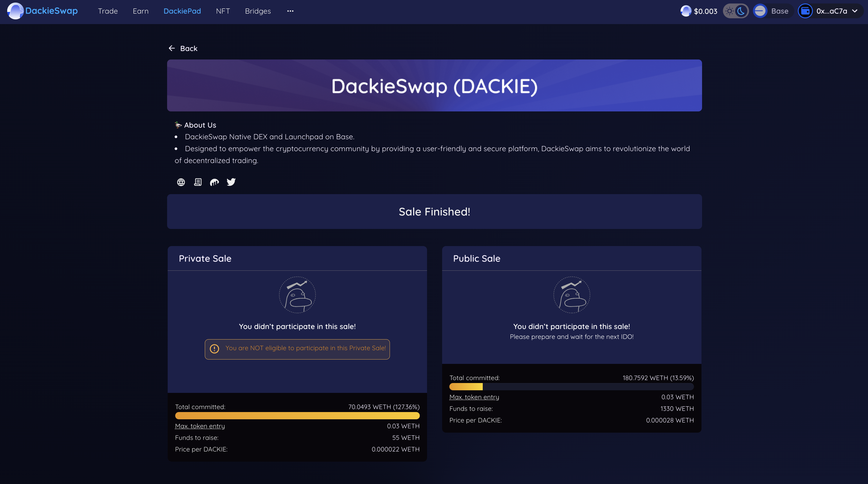
Task: Click the NOT eligible Private Sale notice
Action: coord(297,349)
